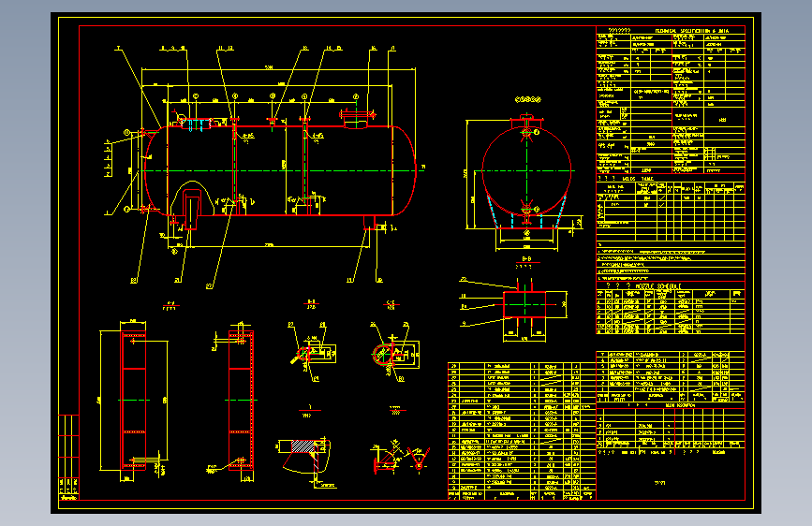Select the C-C circular pipe clamp detail
Image resolution: width=812 pixels, height=526 pixels.
pos(394,353)
